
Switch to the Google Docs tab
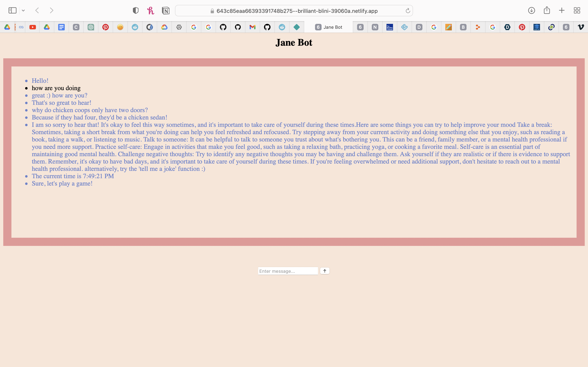pos(61,27)
